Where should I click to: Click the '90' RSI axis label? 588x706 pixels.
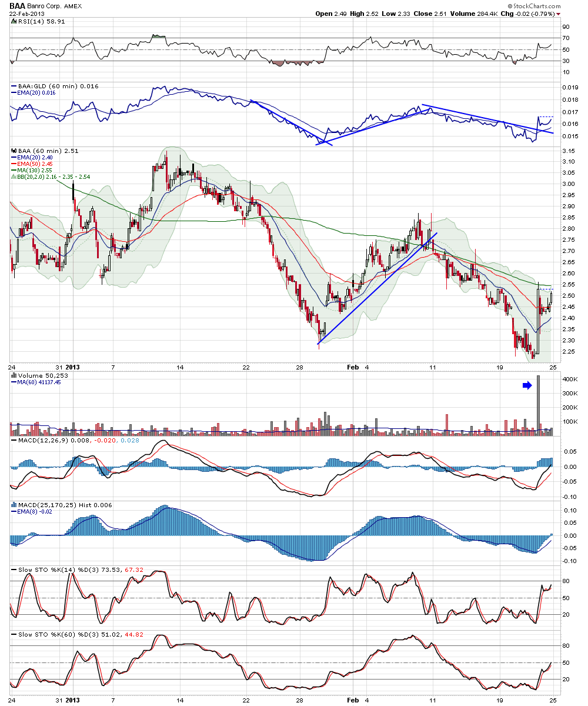pos(566,26)
